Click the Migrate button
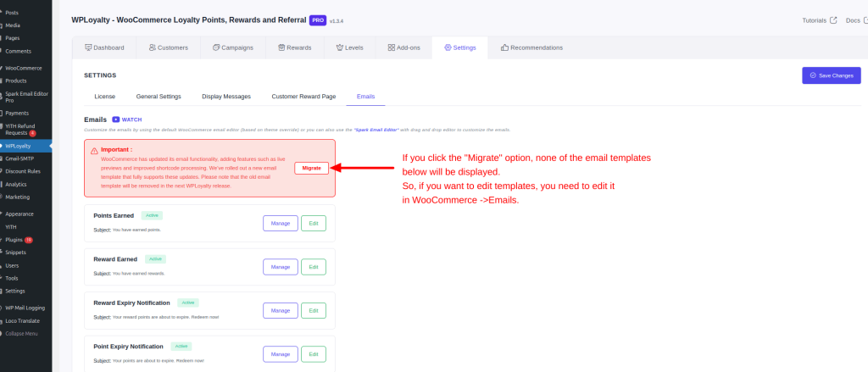The height and width of the screenshot is (372, 868). tap(311, 168)
